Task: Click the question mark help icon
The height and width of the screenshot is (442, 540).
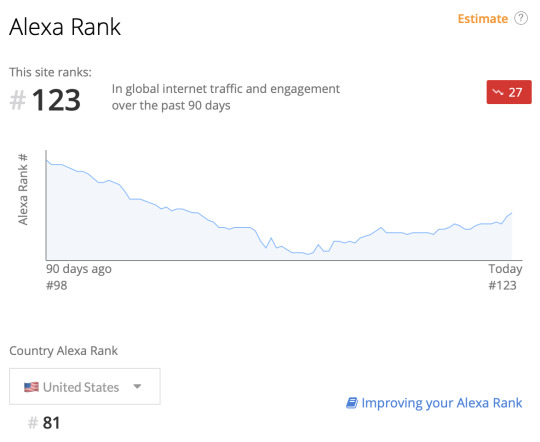Action: tap(521, 18)
